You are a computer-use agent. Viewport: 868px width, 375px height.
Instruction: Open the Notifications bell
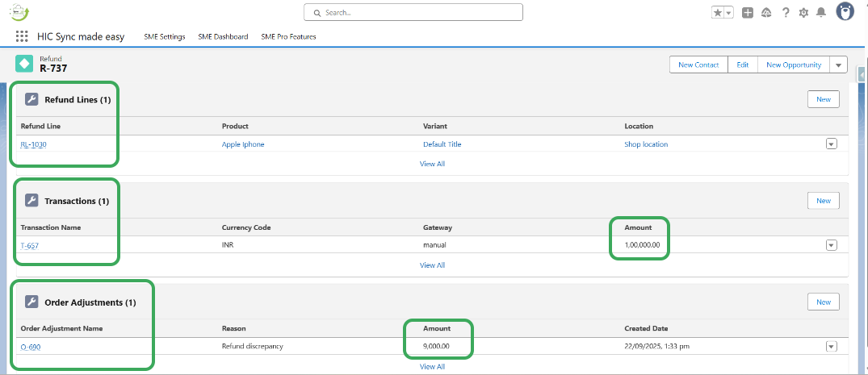821,13
